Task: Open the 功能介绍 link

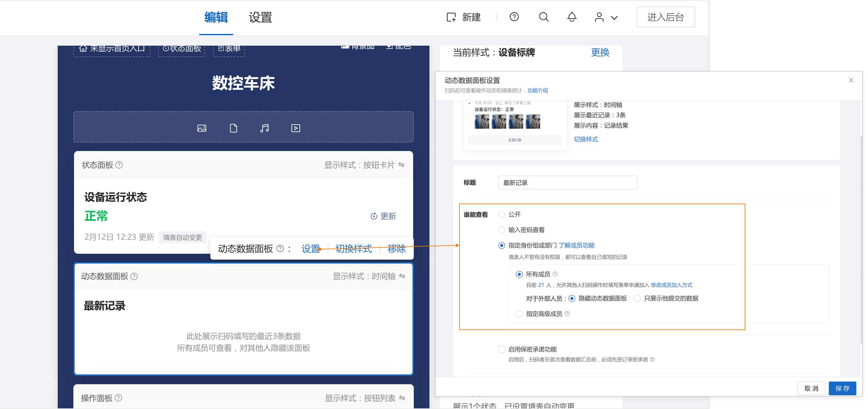Action: [x=537, y=90]
